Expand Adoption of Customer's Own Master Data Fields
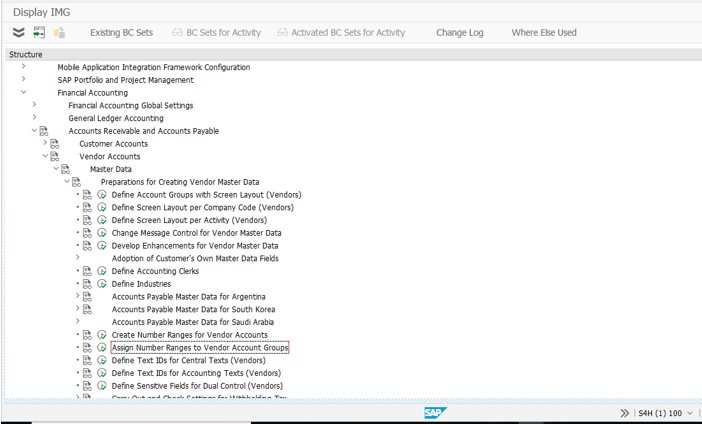 coord(77,258)
